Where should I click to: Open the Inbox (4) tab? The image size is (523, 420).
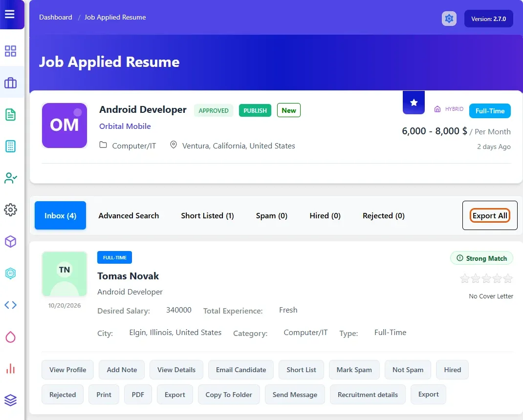(61, 215)
